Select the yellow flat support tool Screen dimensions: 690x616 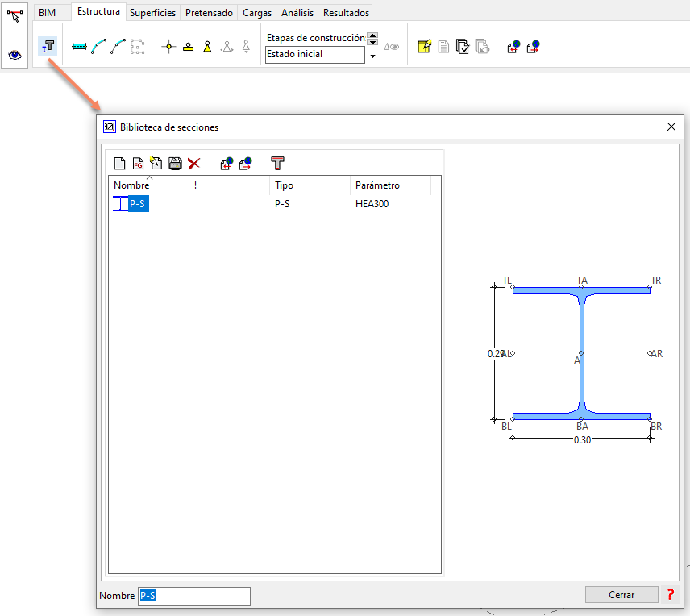(189, 47)
